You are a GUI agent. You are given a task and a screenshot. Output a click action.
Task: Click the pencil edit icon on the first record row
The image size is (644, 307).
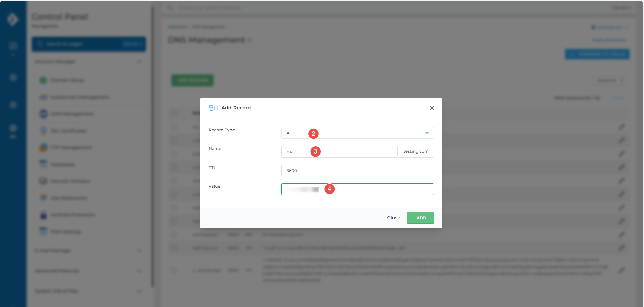[x=621, y=127]
